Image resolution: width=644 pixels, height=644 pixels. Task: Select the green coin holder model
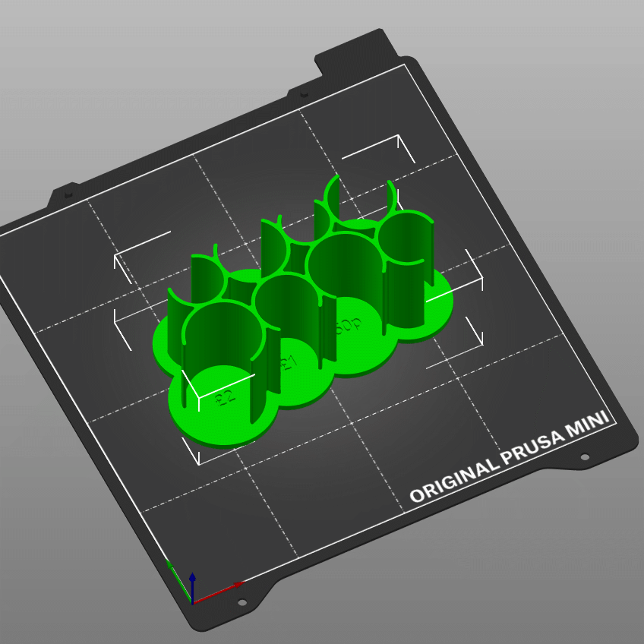click(x=303, y=310)
